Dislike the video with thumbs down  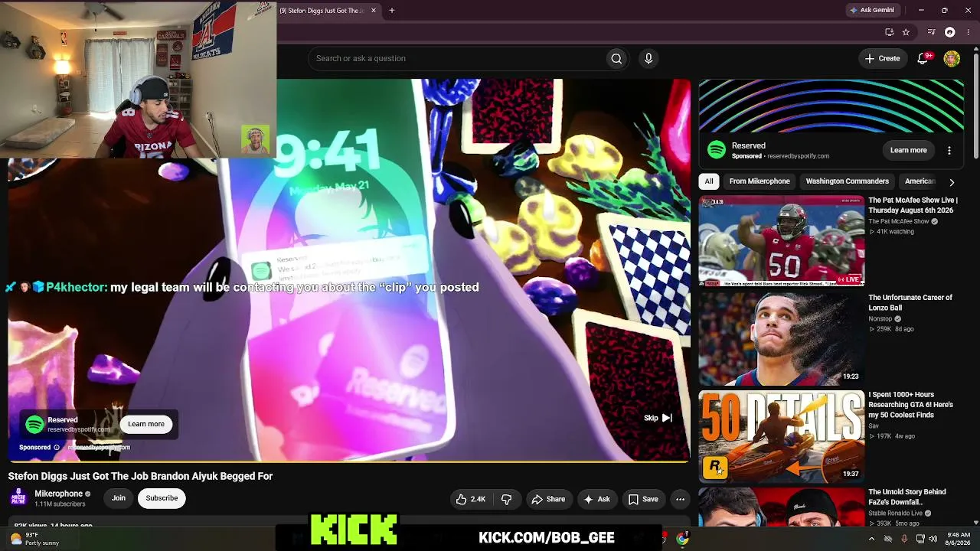coord(506,500)
